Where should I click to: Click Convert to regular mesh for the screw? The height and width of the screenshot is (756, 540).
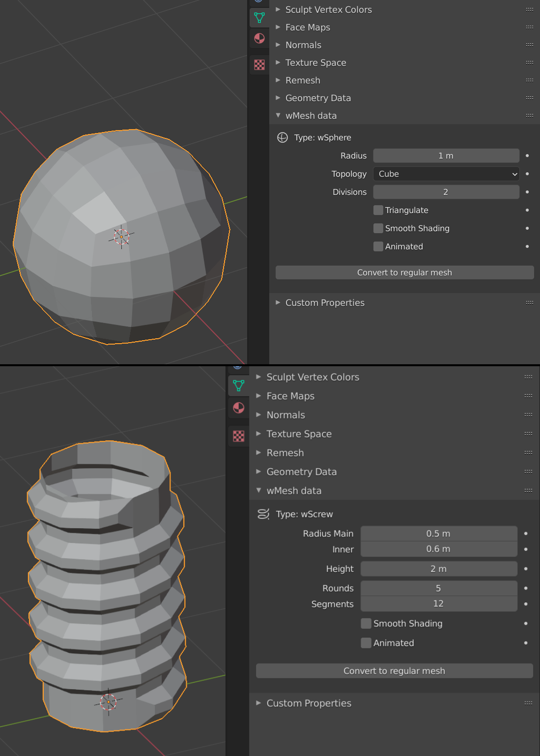(x=394, y=671)
